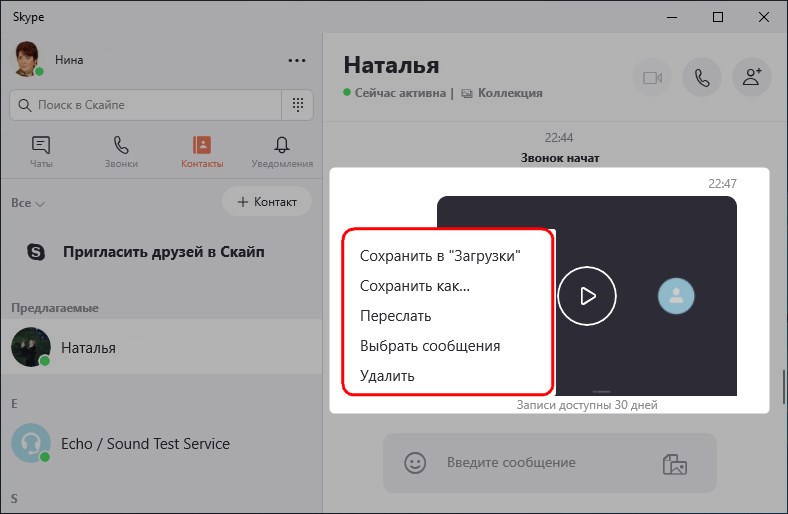Choose Сохранить в "Загрузки" from the menu

[x=440, y=256]
